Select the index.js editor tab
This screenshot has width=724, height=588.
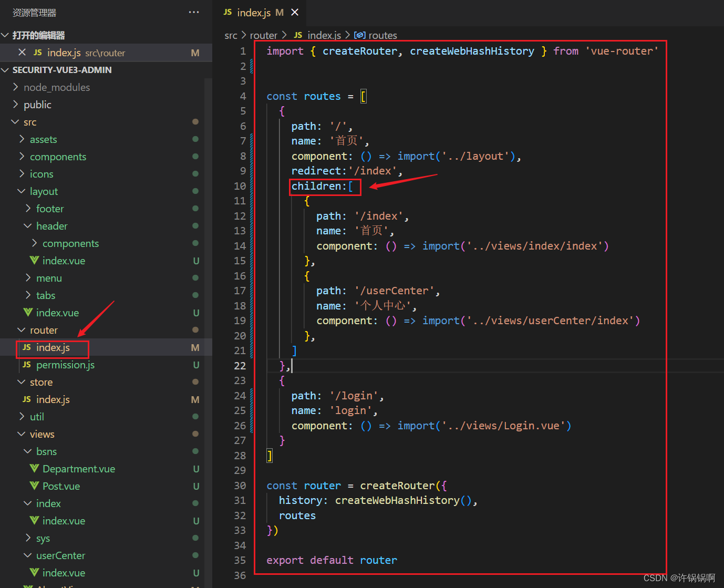(x=260, y=12)
